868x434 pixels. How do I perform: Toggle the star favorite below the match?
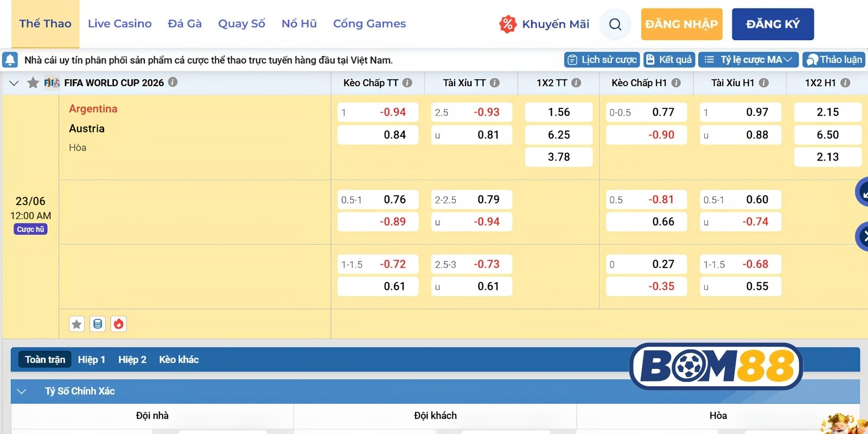77,324
